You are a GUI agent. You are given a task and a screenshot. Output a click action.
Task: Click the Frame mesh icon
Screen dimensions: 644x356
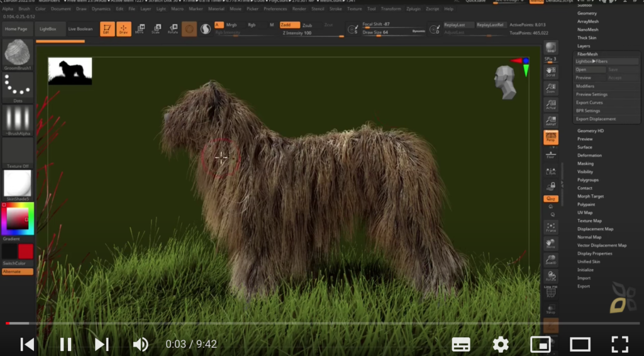point(550,227)
